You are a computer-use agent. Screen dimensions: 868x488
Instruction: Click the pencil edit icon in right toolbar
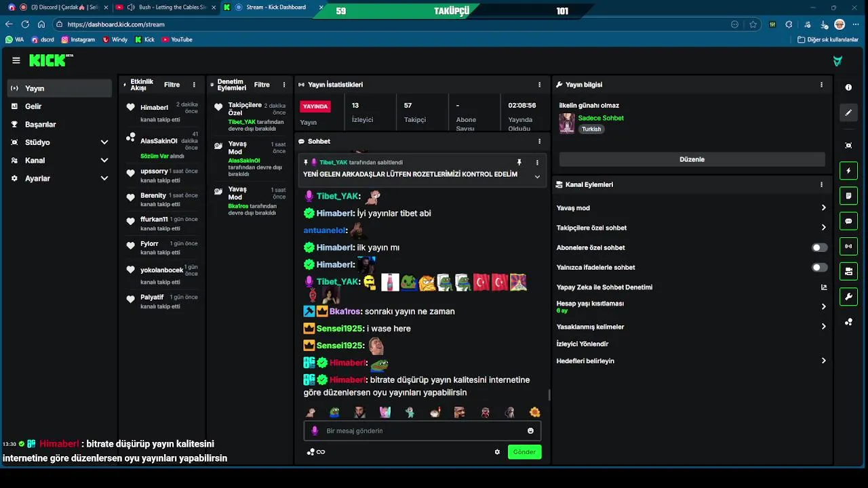pos(848,113)
